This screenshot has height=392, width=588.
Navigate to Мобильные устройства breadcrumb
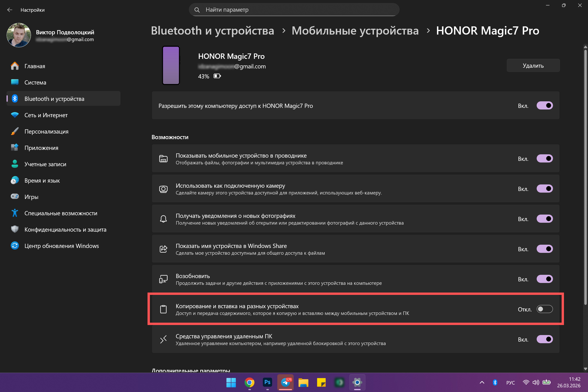(355, 31)
